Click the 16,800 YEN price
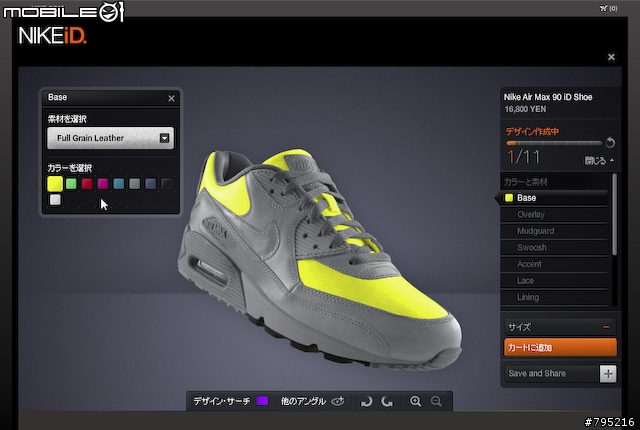This screenshot has height=430, width=640. 525,109
